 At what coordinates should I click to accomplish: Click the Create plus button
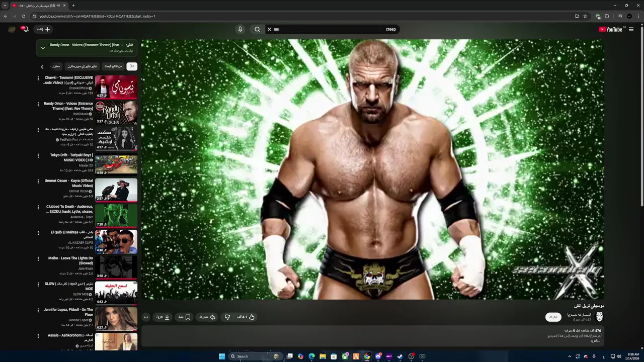tap(44, 29)
